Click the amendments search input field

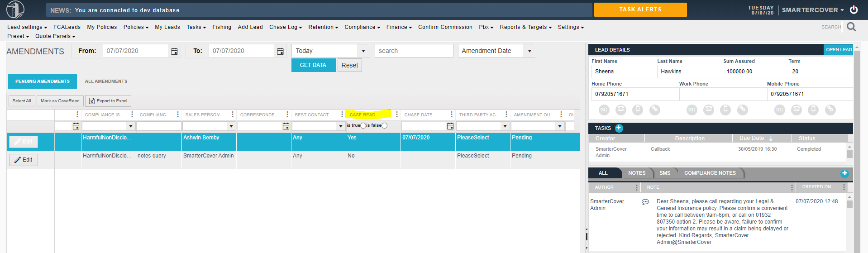click(x=413, y=51)
